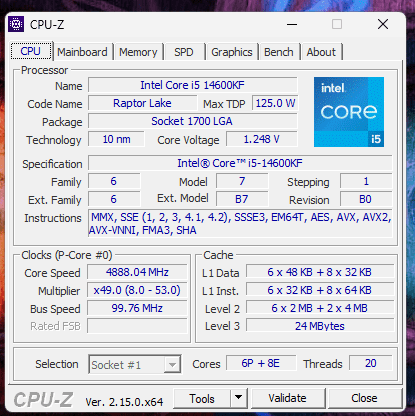Click the Ext. Family value '6'
This screenshot has height=416, width=415.
tap(114, 199)
